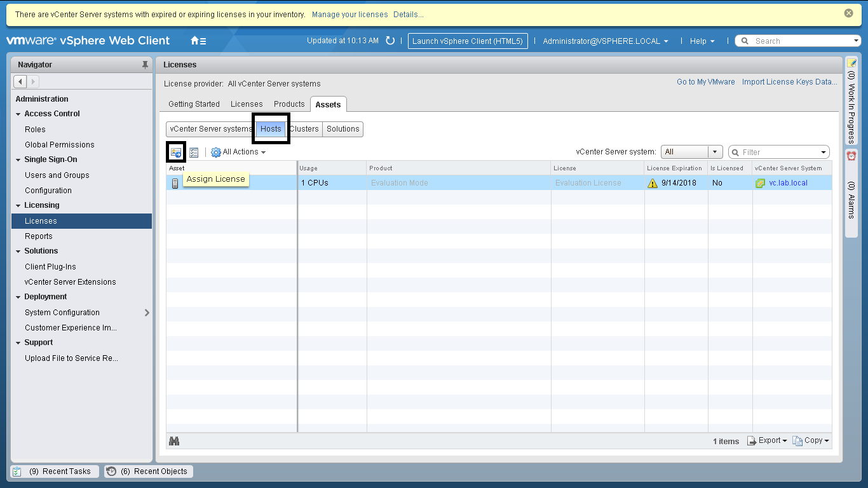Open the vCenter Server system dropdown
The width and height of the screenshot is (868, 488).
[715, 152]
